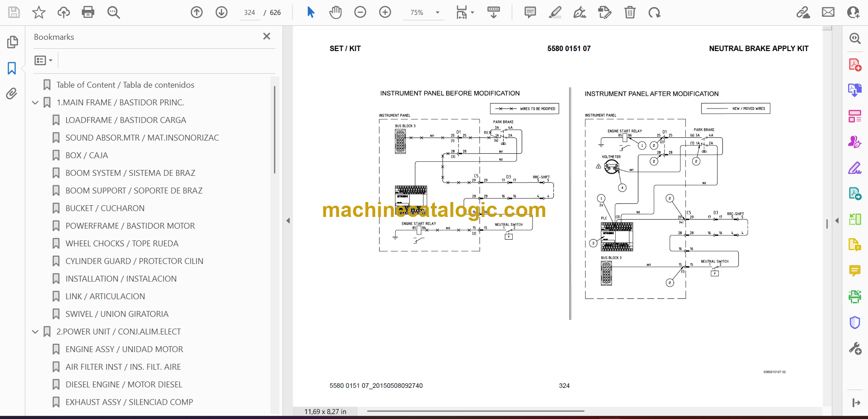Open the Sign document tool

pyautogui.click(x=580, y=12)
